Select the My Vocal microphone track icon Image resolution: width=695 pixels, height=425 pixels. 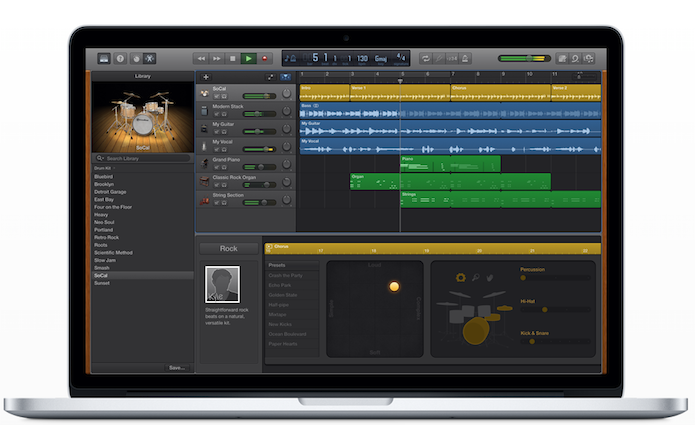(x=204, y=146)
